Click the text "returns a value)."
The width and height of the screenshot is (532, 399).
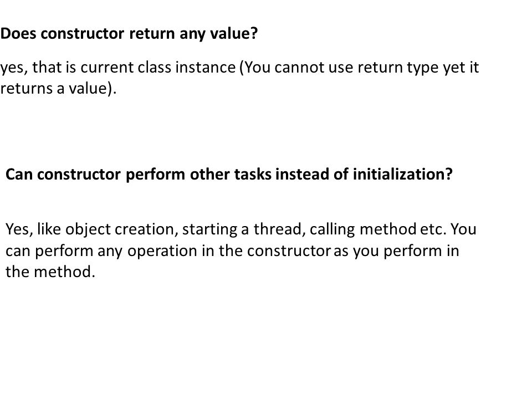click(58, 88)
